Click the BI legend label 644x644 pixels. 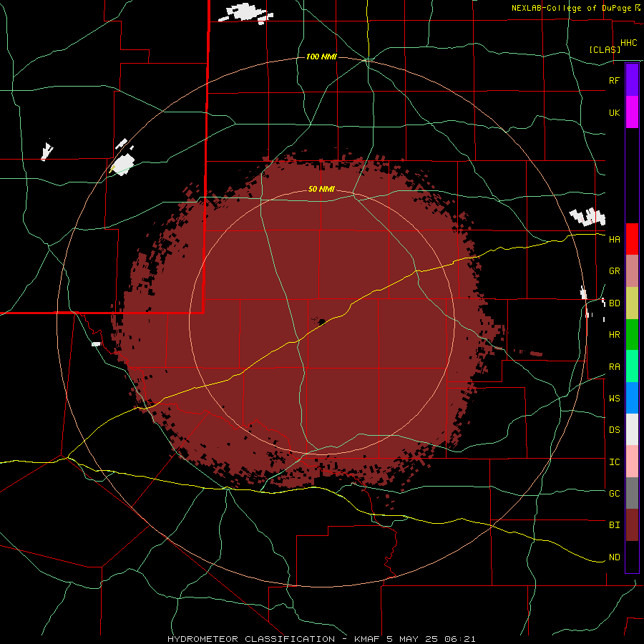coord(615,525)
